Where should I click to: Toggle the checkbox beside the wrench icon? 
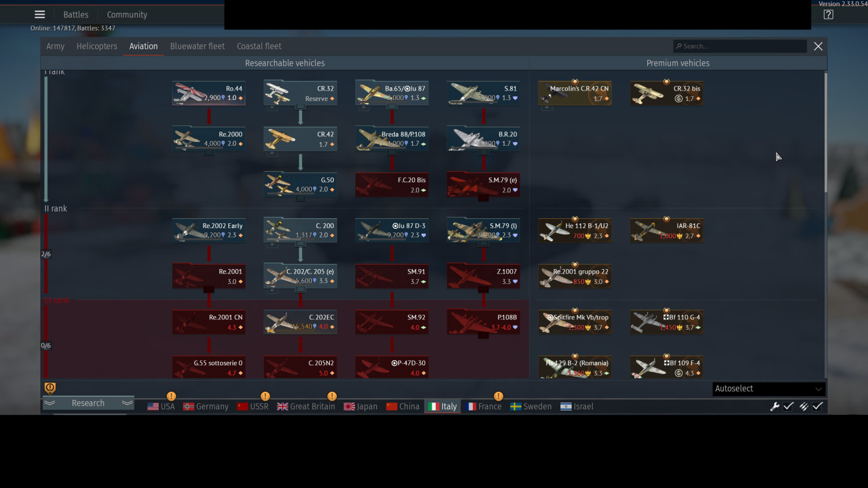pyautogui.click(x=789, y=407)
